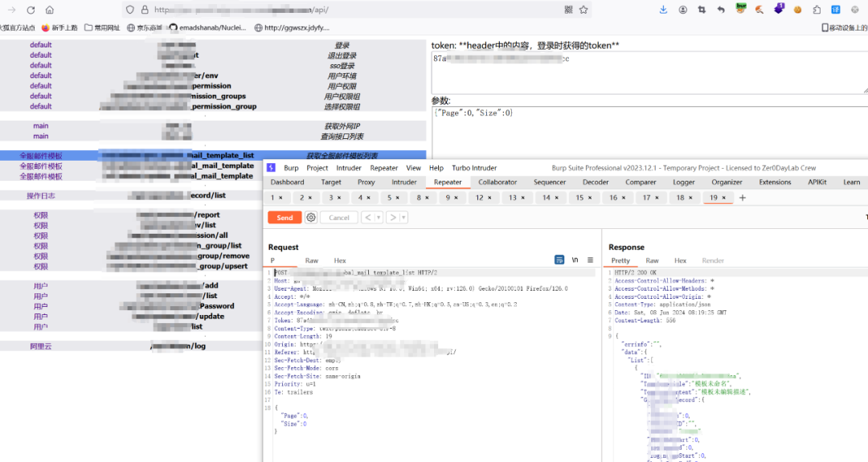Select Hex view in Request panel
Viewport: 868px width, 462px height.
(340, 260)
